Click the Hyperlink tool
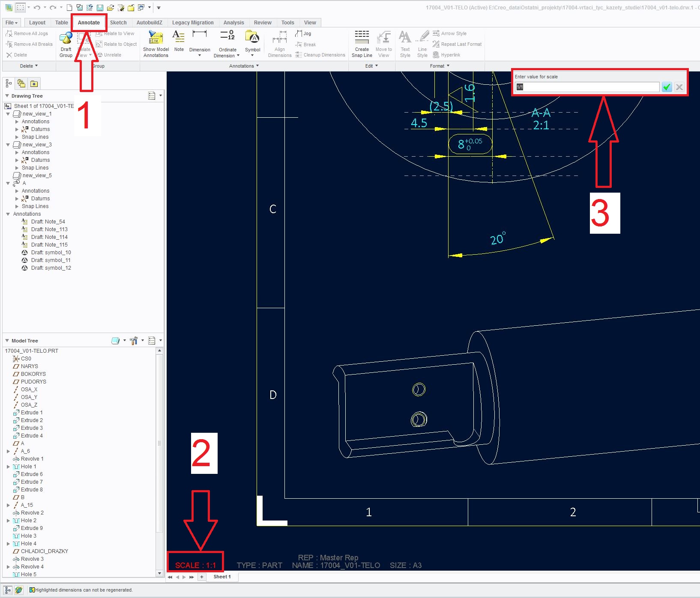The width and height of the screenshot is (700, 598). click(446, 55)
